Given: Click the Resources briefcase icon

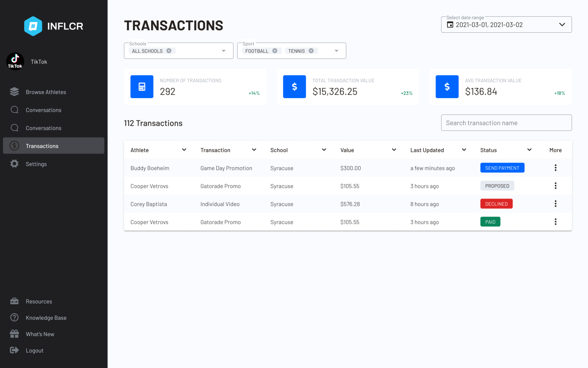Looking at the screenshot, I should pyautogui.click(x=14, y=301).
